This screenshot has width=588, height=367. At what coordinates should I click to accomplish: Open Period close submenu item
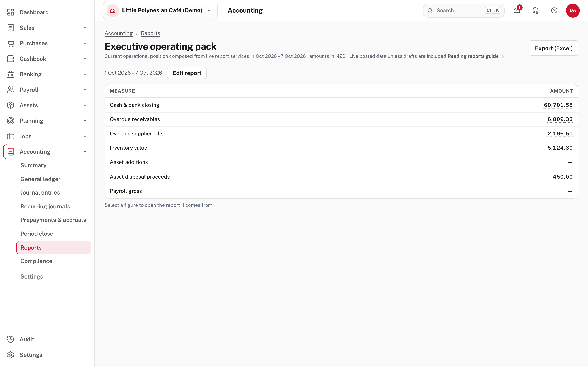[37, 233]
